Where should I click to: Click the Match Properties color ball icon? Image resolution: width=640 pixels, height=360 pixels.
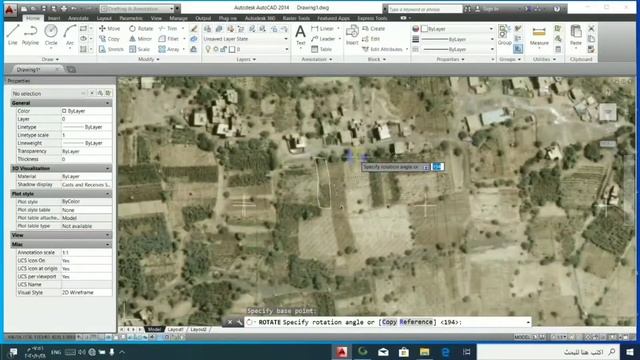coord(416,29)
